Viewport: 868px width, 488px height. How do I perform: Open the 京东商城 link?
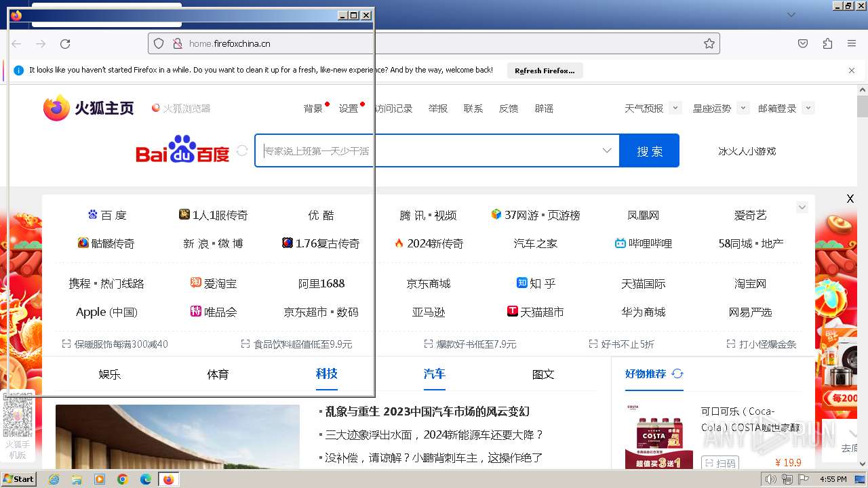(429, 283)
